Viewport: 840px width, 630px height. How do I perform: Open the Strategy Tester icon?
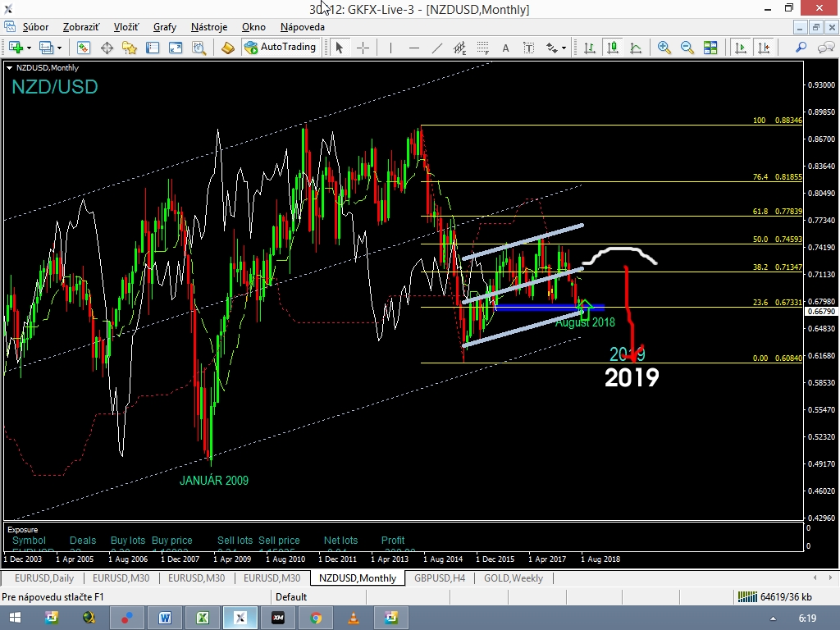[199, 48]
